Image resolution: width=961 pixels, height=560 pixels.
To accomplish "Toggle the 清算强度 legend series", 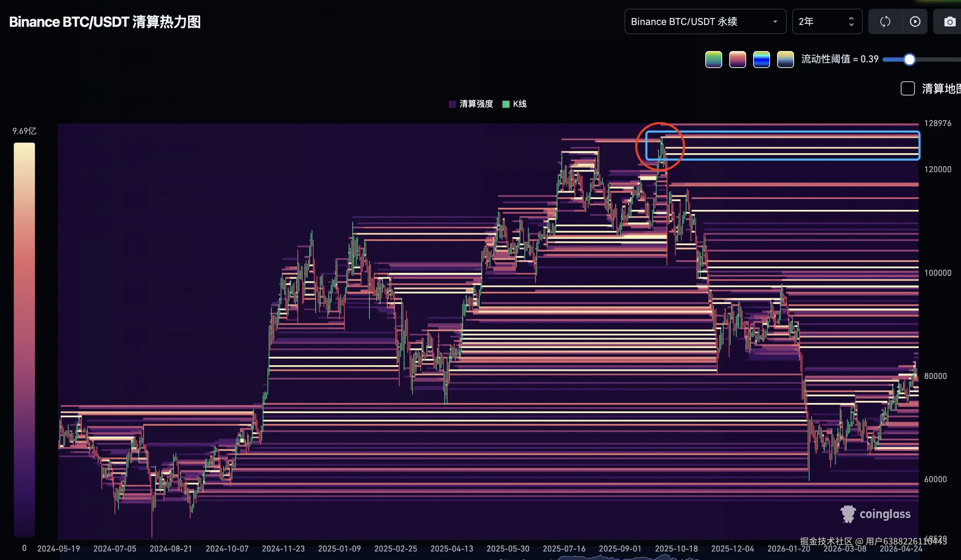I will click(x=471, y=104).
